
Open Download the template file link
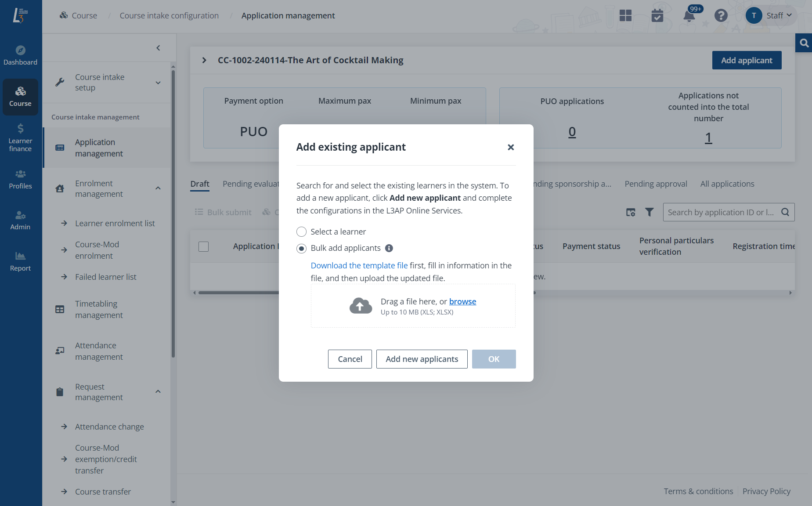click(359, 265)
